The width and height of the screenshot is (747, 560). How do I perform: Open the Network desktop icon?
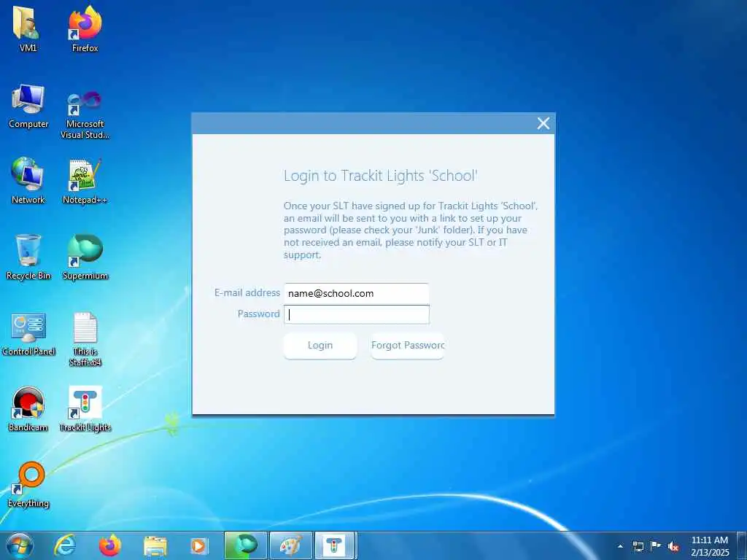click(28, 181)
